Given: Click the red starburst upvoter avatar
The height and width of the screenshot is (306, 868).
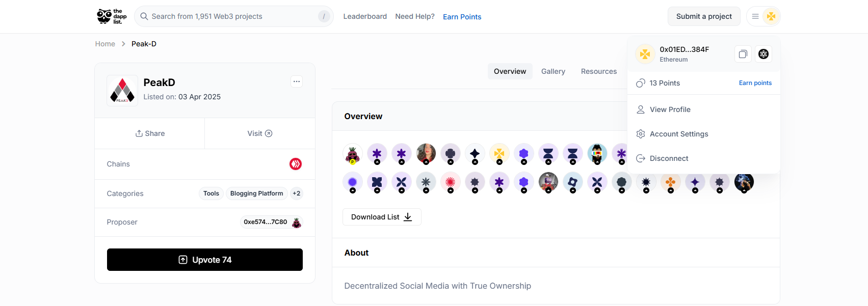Looking at the screenshot, I should 451,182.
